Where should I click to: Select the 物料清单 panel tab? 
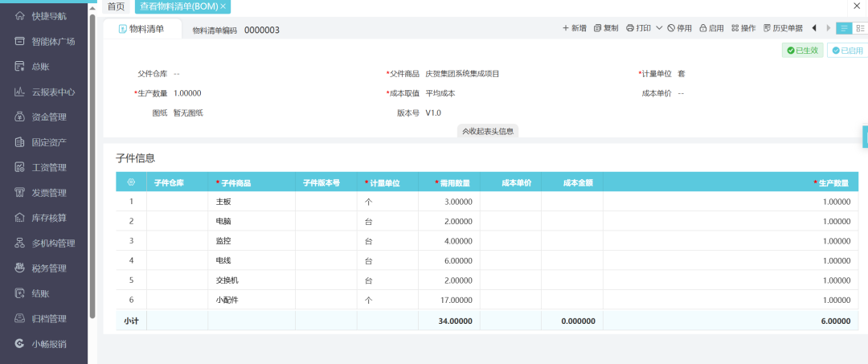click(142, 29)
